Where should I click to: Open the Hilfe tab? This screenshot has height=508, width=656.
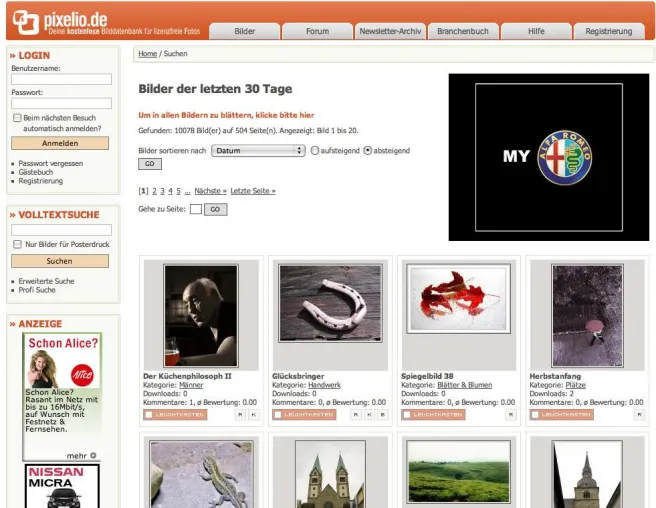(536, 31)
